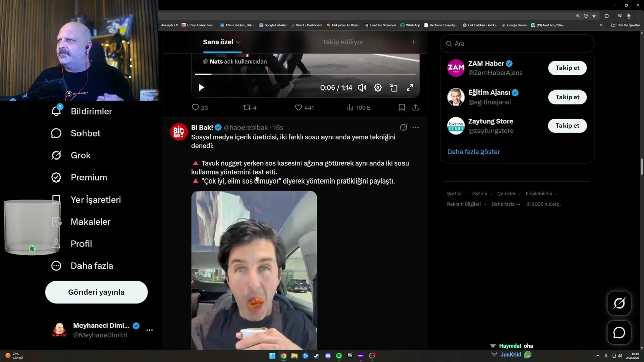
Task: Open the floating messages button
Action: pyautogui.click(x=619, y=333)
